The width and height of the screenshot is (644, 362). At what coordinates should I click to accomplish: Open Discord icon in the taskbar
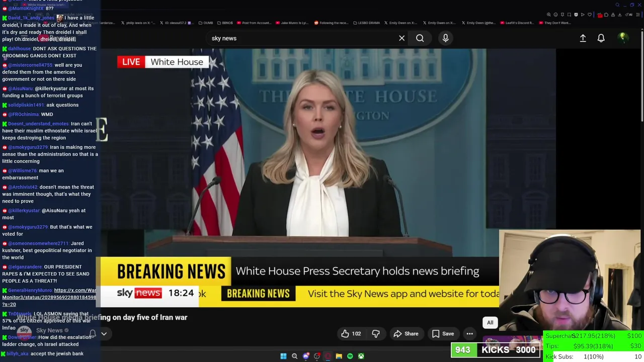[306, 356]
